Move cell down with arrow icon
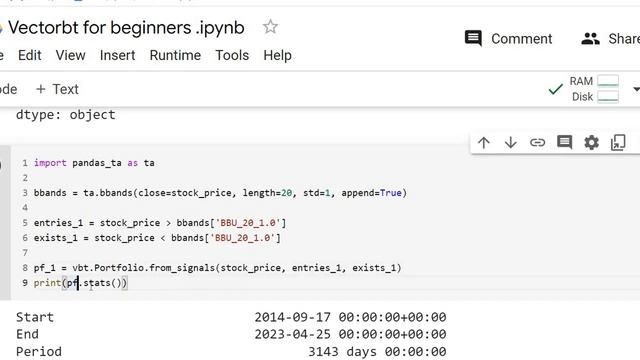The height and width of the screenshot is (360, 640). pos(511,142)
